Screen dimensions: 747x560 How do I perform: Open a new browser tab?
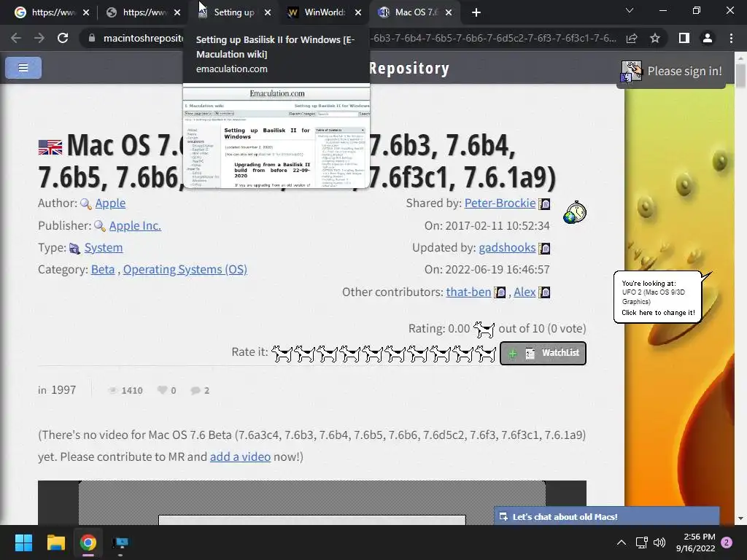click(x=476, y=12)
